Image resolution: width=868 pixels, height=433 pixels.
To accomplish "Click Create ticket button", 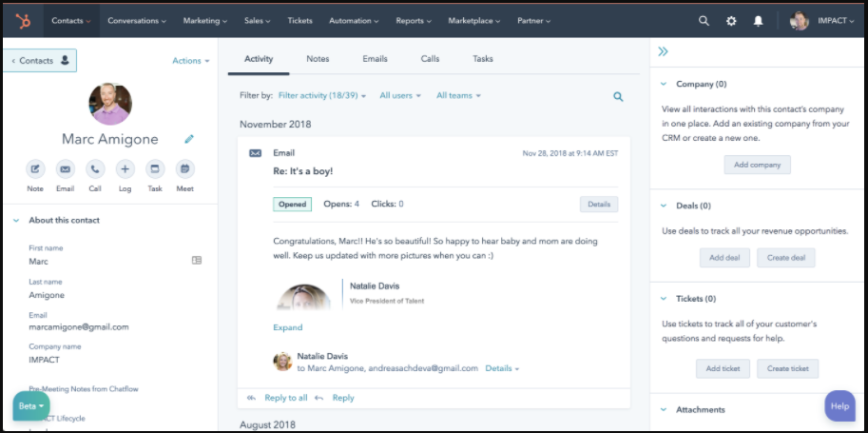I will pyautogui.click(x=788, y=368).
